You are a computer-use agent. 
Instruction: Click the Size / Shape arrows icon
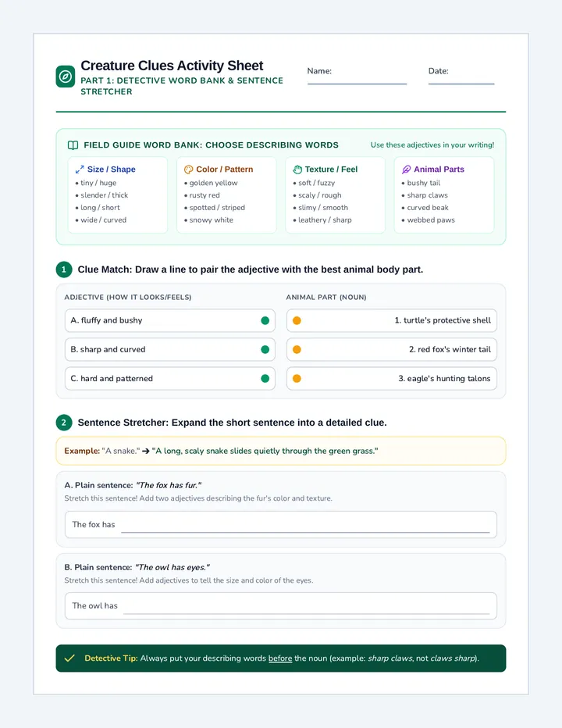[x=80, y=170]
